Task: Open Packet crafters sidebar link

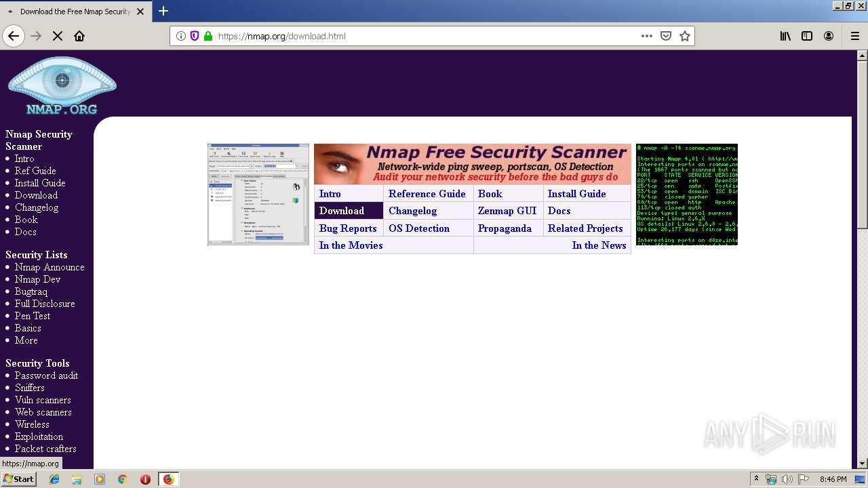Action: coord(45,449)
